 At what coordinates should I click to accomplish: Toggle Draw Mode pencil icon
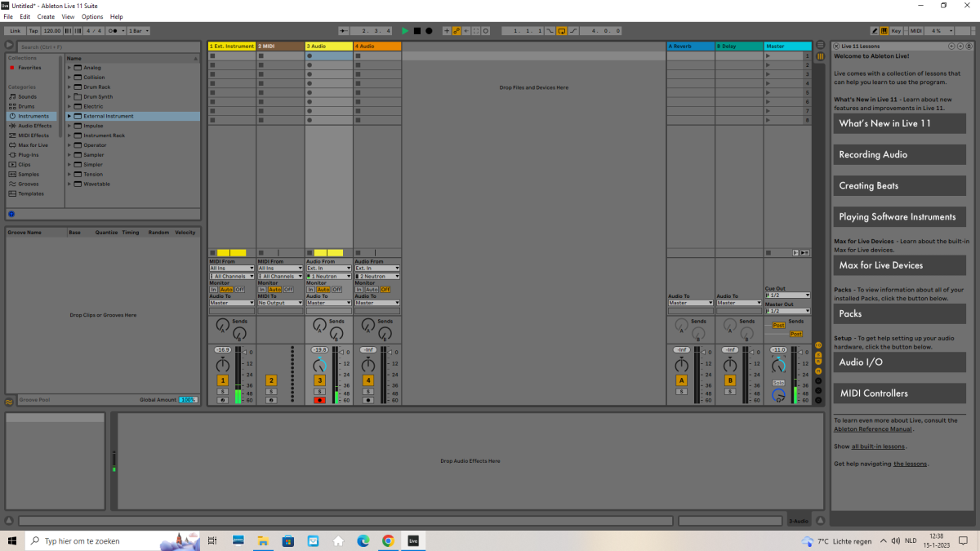(x=875, y=31)
